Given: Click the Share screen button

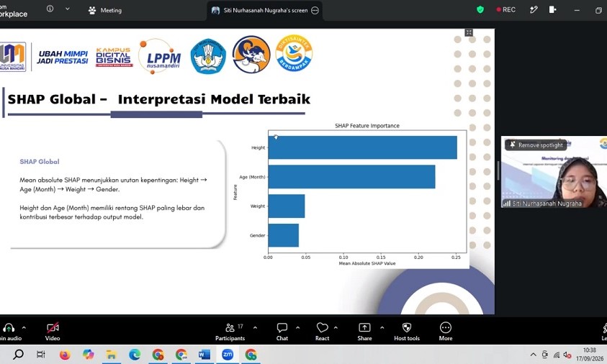Looking at the screenshot, I should (364, 332).
